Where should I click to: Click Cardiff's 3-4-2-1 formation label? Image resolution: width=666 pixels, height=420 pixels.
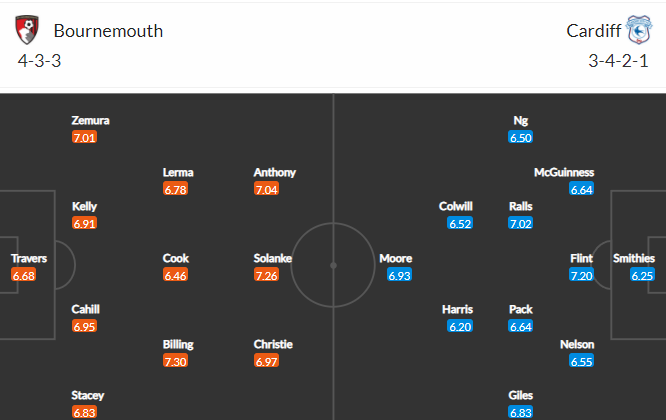pyautogui.click(x=618, y=61)
